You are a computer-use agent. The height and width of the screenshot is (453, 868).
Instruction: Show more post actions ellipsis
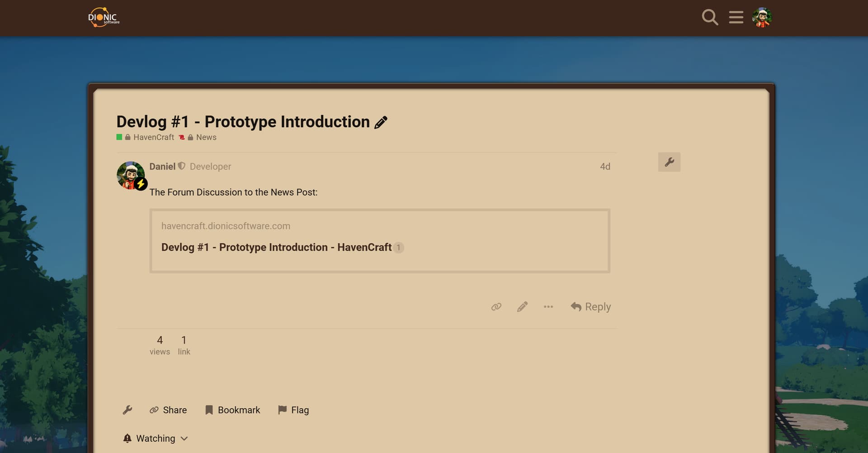(x=548, y=307)
